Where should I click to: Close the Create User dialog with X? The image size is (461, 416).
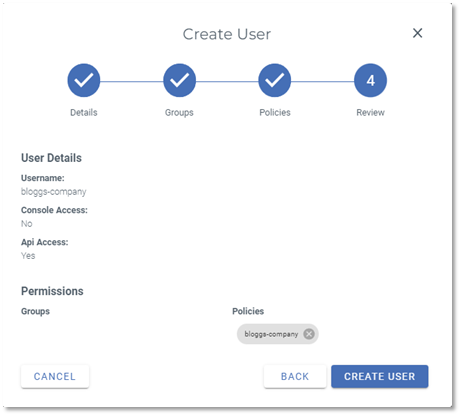(417, 33)
